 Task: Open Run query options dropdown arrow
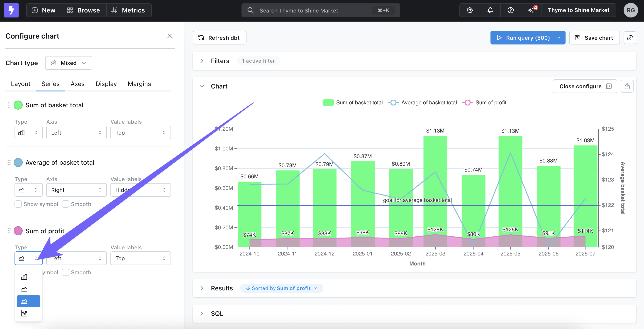559,38
